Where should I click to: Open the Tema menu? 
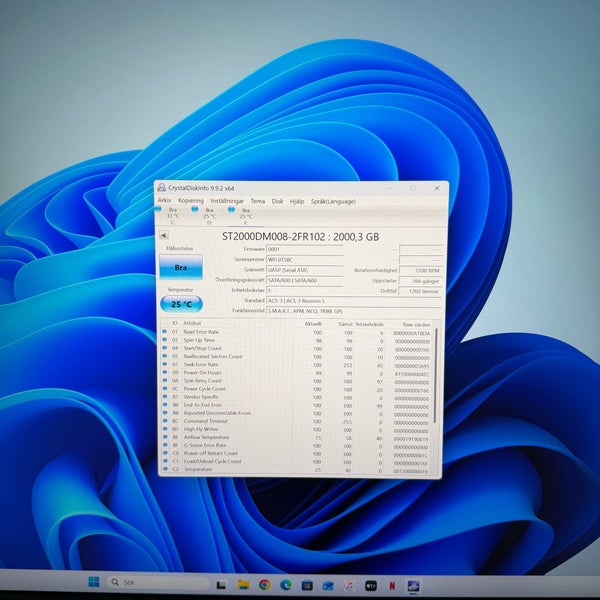258,201
